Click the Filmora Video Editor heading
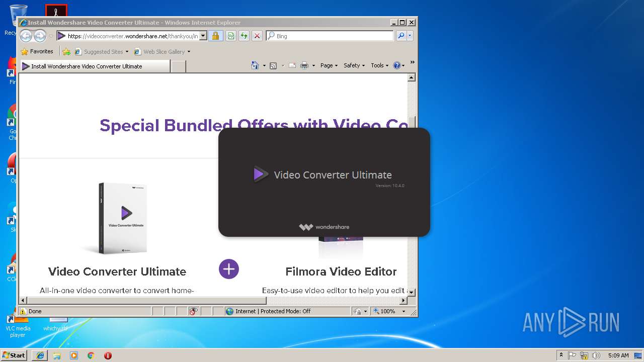 [x=341, y=271]
